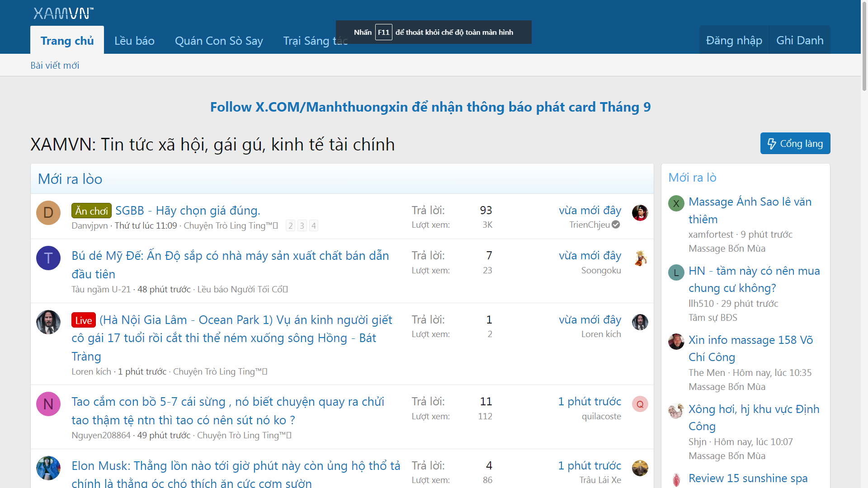Click Danvjpvn's orange D avatar

(48, 213)
